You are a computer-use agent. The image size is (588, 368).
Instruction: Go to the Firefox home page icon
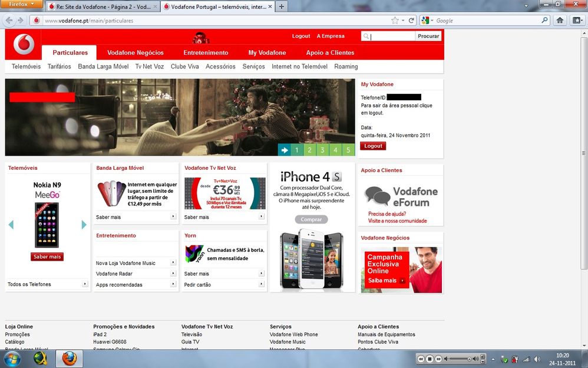pos(560,20)
